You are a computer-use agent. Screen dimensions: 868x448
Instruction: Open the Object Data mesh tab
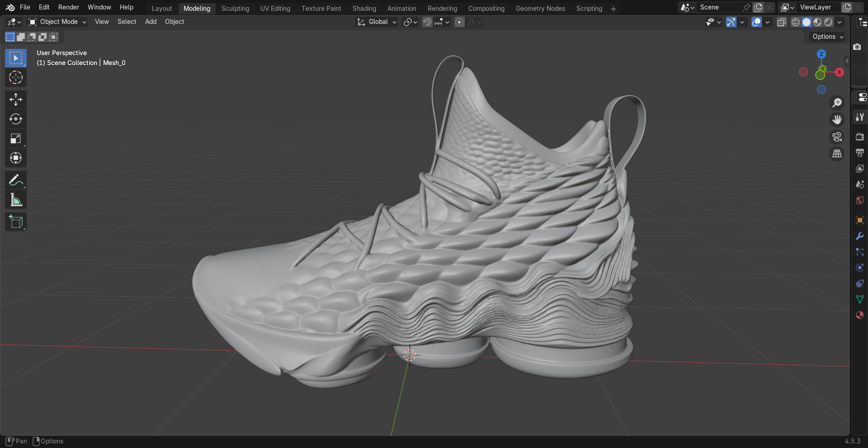point(860,299)
